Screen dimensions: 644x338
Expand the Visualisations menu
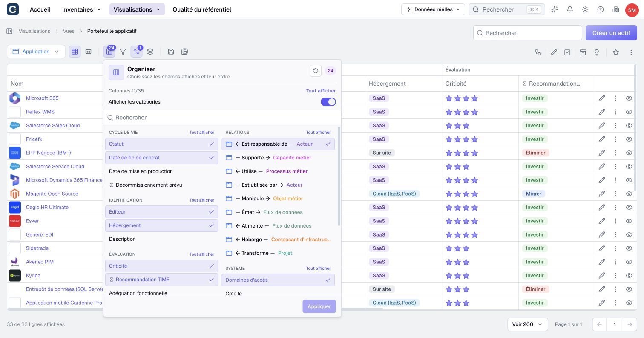(137, 9)
